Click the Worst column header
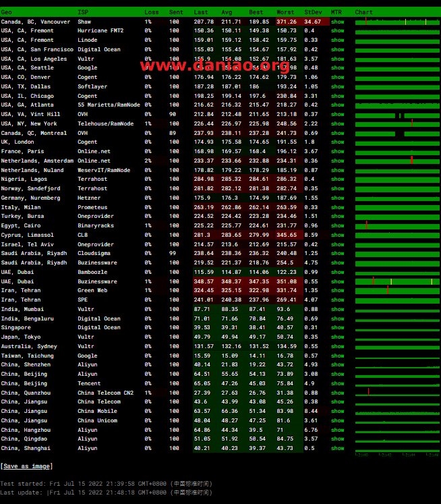Viewport: 441px width, 504px height. [x=285, y=12]
